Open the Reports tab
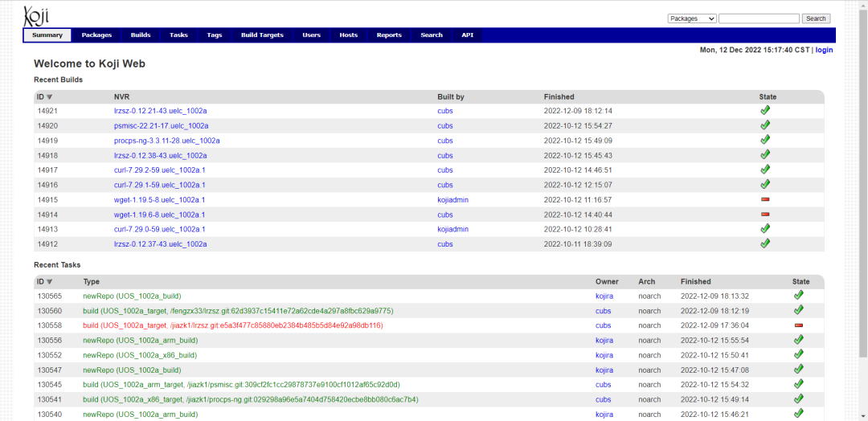This screenshot has width=868, height=421. (x=389, y=35)
